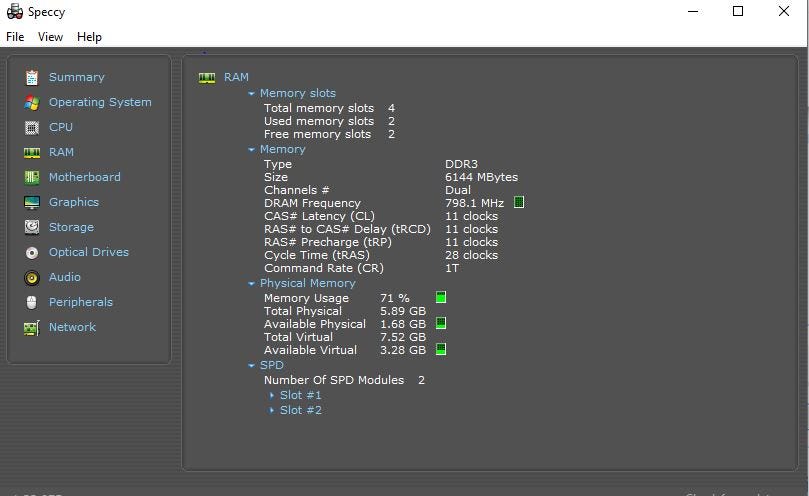Click the SPD heading label
The width and height of the screenshot is (809, 496).
point(271,365)
